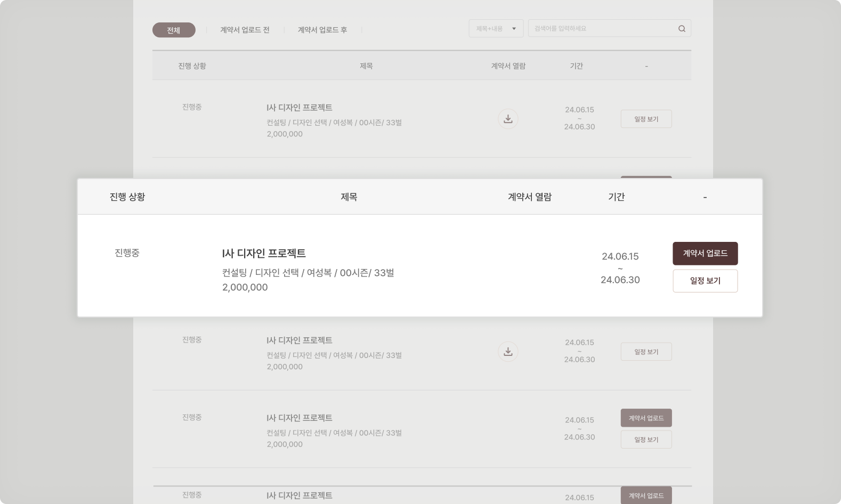841x504 pixels.
Task: Select the 전체 tab
Action: click(x=174, y=30)
